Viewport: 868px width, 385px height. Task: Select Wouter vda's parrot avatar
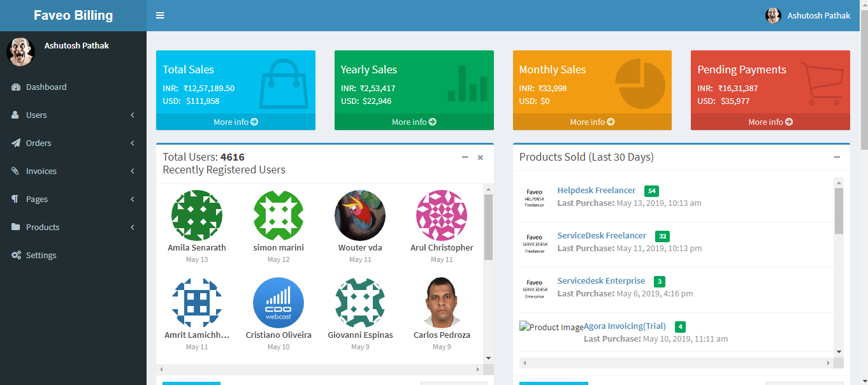click(x=360, y=215)
